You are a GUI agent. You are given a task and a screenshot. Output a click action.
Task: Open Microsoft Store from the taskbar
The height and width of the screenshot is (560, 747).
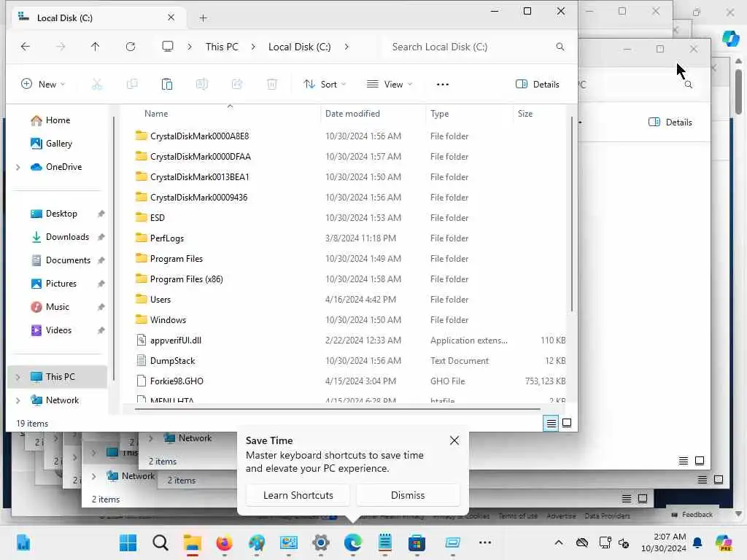tap(417, 542)
